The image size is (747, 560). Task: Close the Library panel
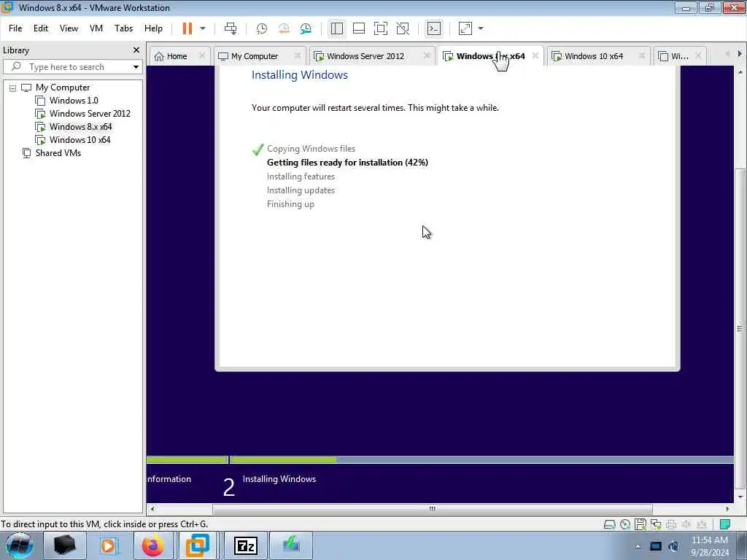[x=136, y=50]
